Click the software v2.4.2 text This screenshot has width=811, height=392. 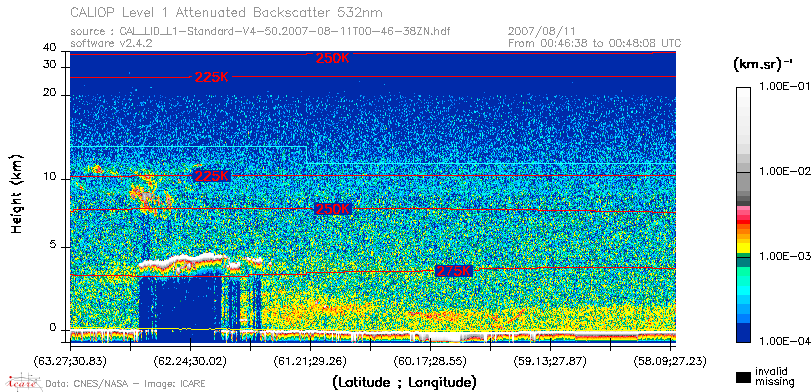111,43
